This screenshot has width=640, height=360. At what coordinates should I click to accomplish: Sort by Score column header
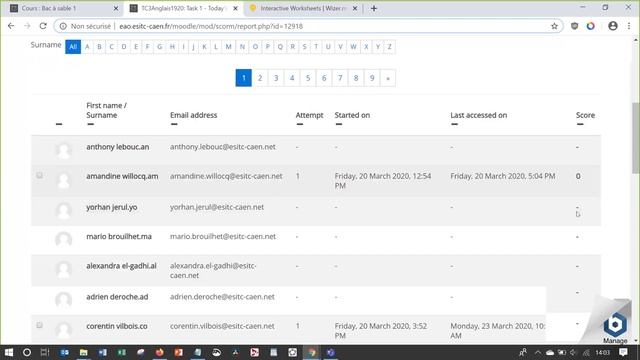pyautogui.click(x=585, y=115)
